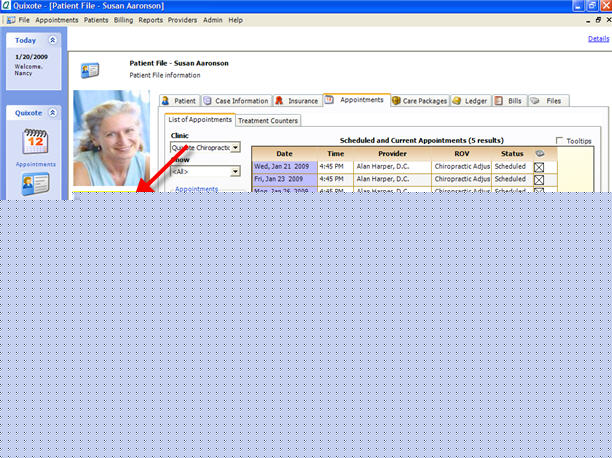Click the Appointments link under the sidebar calendar

point(36,164)
